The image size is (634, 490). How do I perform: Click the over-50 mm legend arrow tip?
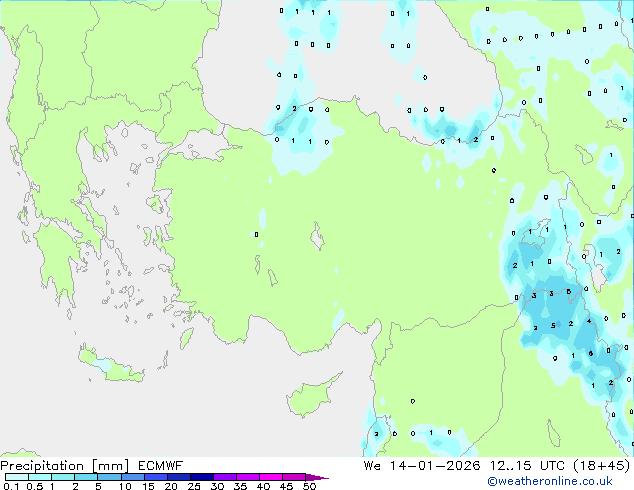(317, 477)
